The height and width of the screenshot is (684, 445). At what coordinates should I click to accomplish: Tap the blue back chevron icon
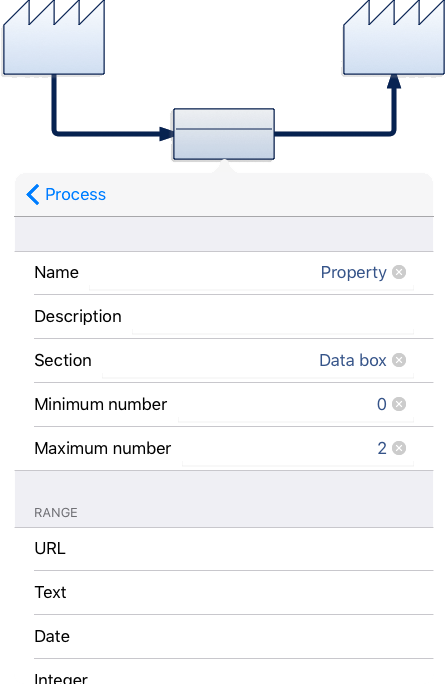pyautogui.click(x=33, y=194)
